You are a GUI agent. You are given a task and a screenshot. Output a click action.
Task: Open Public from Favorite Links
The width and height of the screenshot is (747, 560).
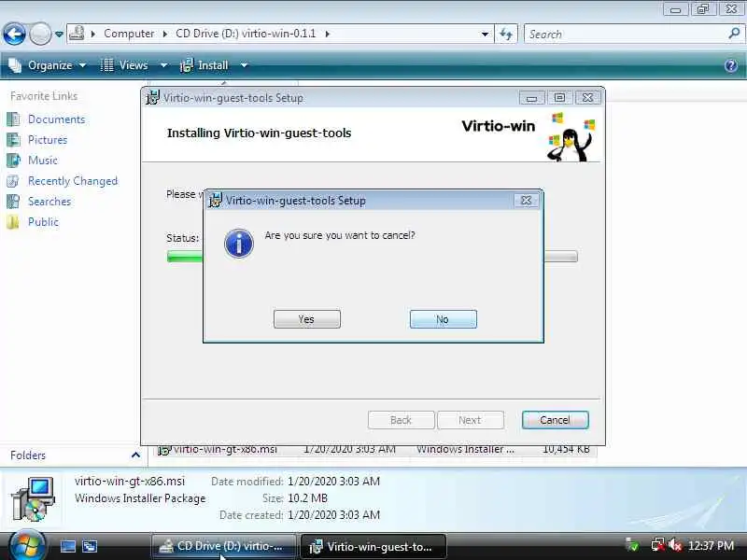tap(43, 222)
